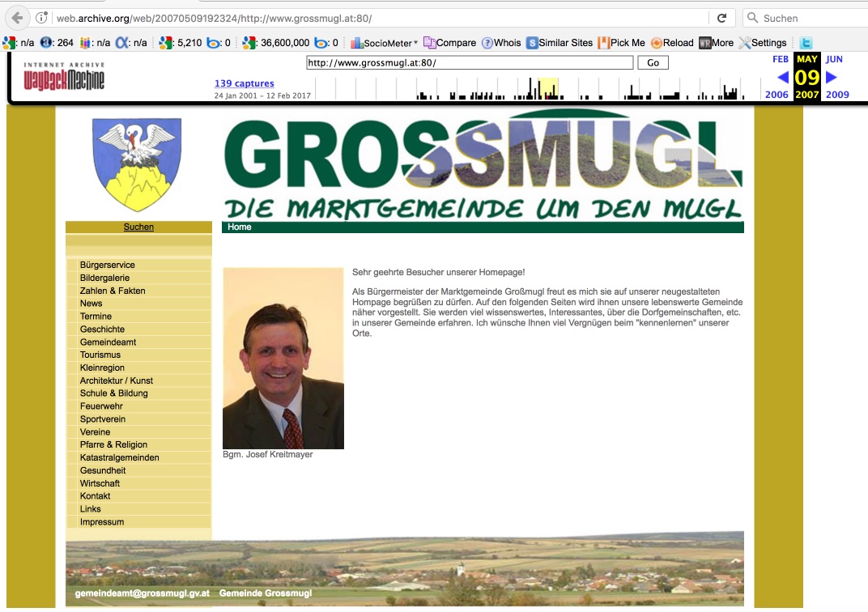Click the Wayback Machine logo

pyautogui.click(x=64, y=76)
